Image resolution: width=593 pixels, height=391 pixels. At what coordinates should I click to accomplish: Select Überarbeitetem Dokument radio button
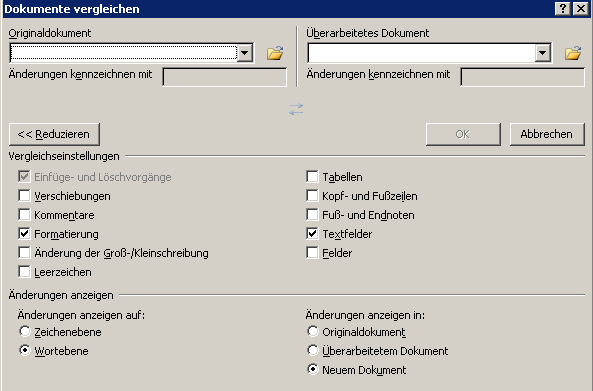(x=313, y=351)
